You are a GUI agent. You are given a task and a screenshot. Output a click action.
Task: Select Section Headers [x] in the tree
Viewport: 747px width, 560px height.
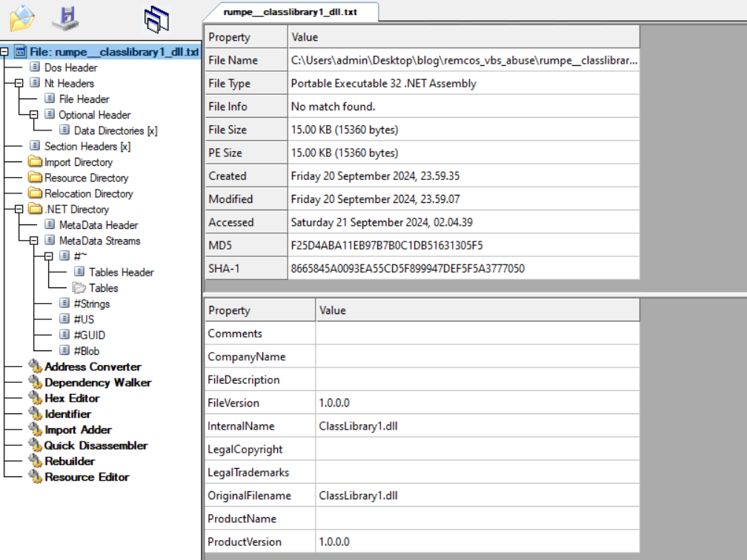[x=87, y=147]
